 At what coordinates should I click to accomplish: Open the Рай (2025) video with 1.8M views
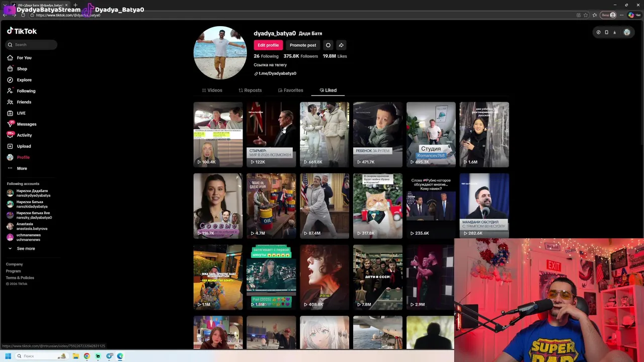(271, 277)
